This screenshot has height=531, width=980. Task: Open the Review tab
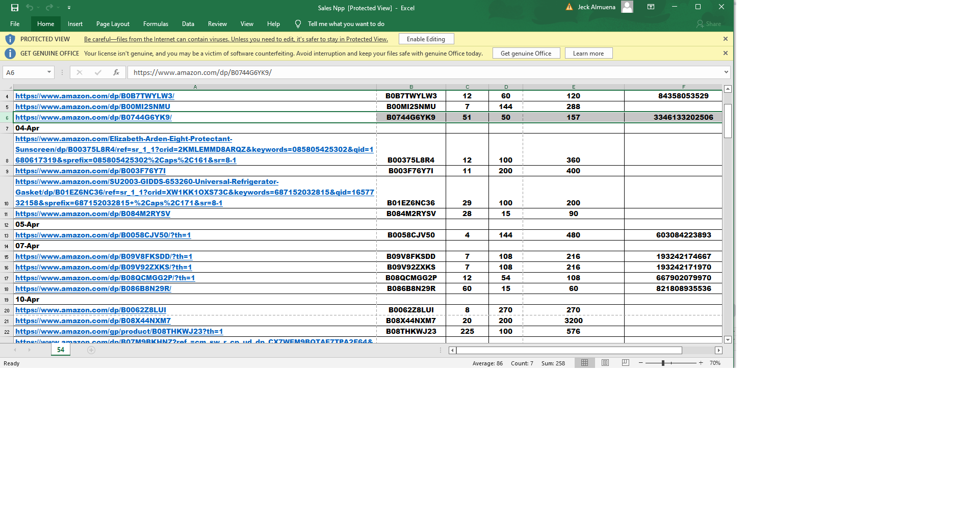(217, 24)
